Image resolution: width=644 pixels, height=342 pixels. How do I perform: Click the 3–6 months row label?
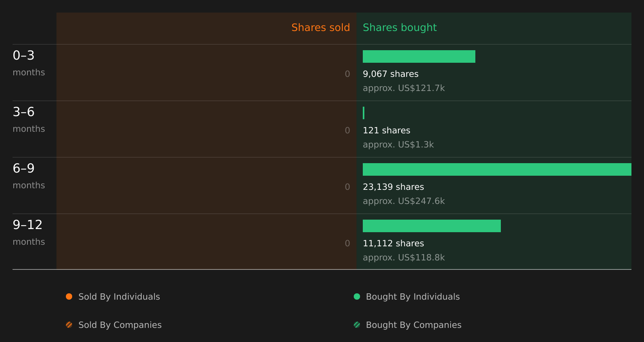coord(29,120)
